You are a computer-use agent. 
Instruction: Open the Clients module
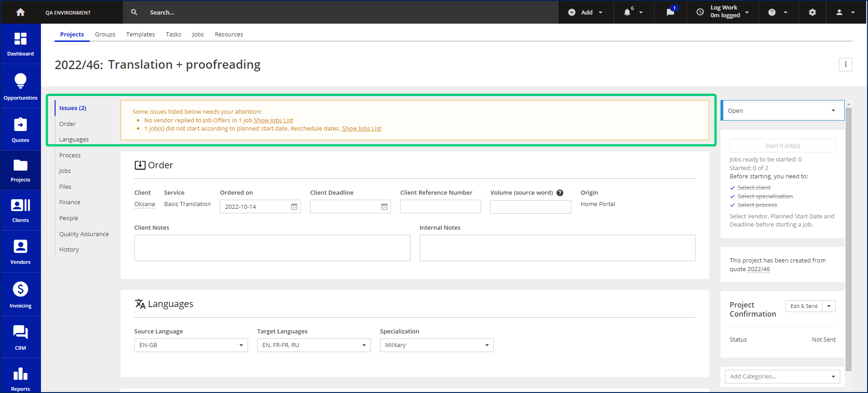(x=20, y=211)
